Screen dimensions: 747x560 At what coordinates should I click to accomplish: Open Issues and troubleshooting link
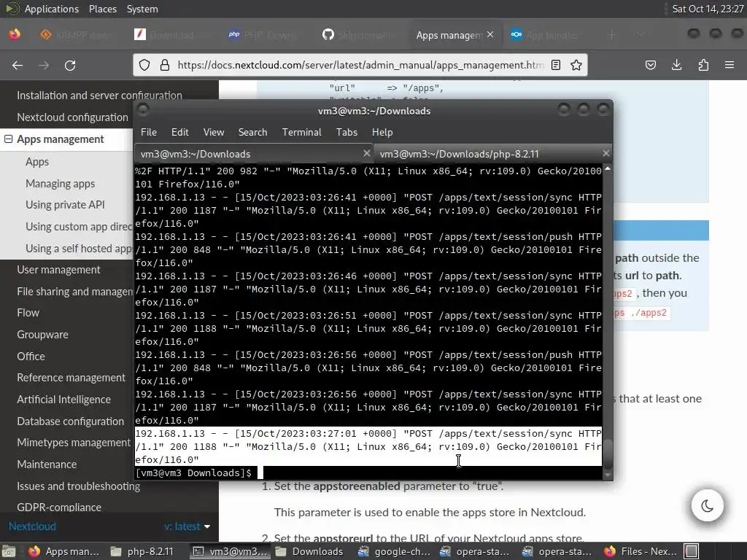click(x=79, y=486)
